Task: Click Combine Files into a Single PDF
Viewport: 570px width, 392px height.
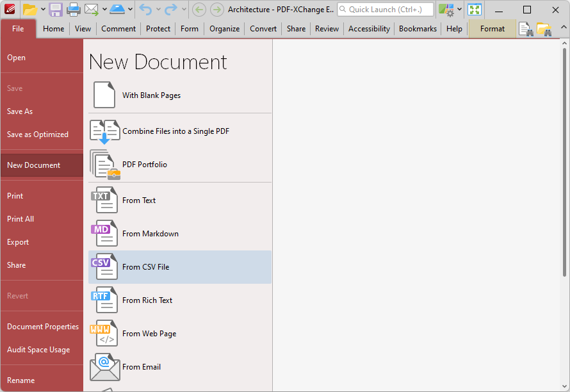Action: [x=175, y=131]
